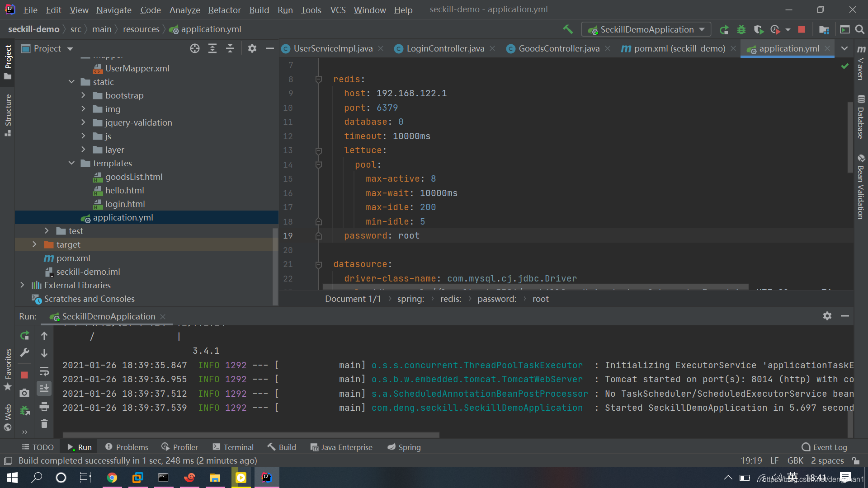
Task: Take thread dump camera icon
Action: point(24,393)
